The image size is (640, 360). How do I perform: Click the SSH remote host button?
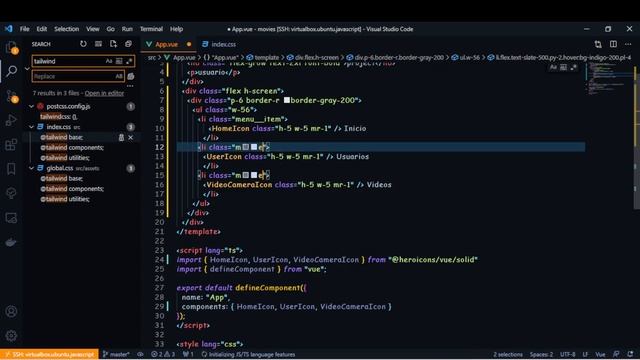click(49, 354)
